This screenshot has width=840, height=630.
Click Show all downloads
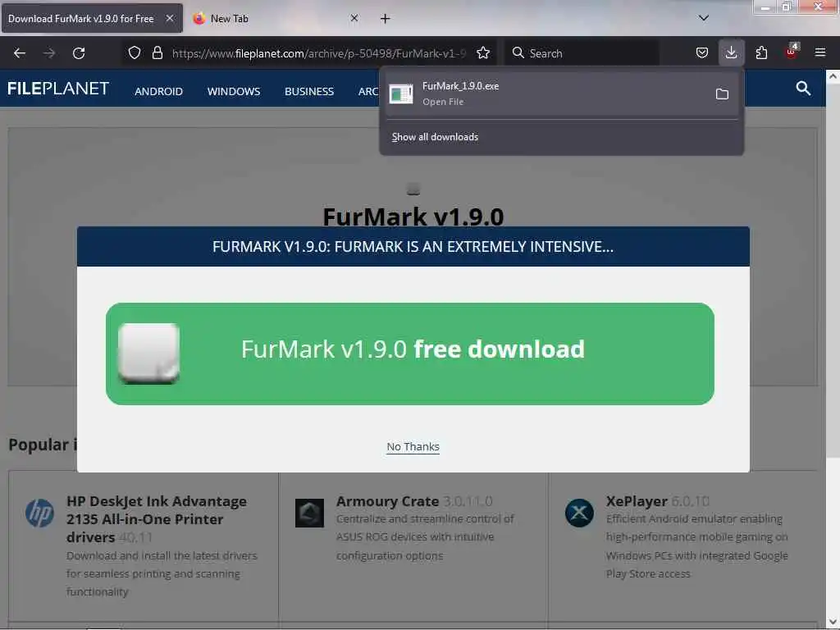pyautogui.click(x=435, y=137)
